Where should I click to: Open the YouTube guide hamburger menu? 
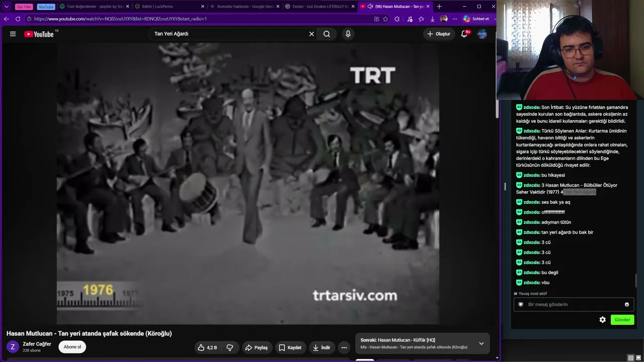(13, 34)
